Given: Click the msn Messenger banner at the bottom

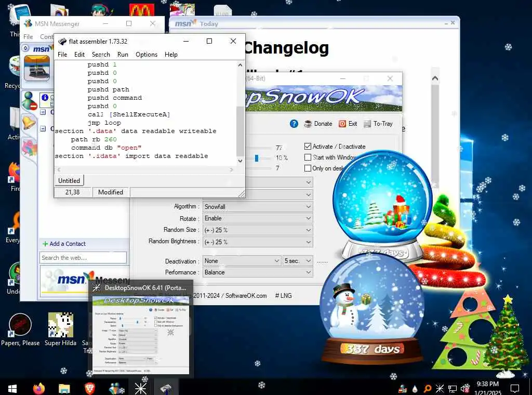Looking at the screenshot, I should point(85,281).
